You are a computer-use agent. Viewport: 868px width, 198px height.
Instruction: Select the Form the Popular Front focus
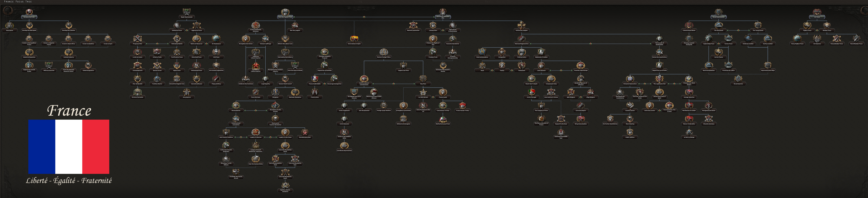click(285, 14)
